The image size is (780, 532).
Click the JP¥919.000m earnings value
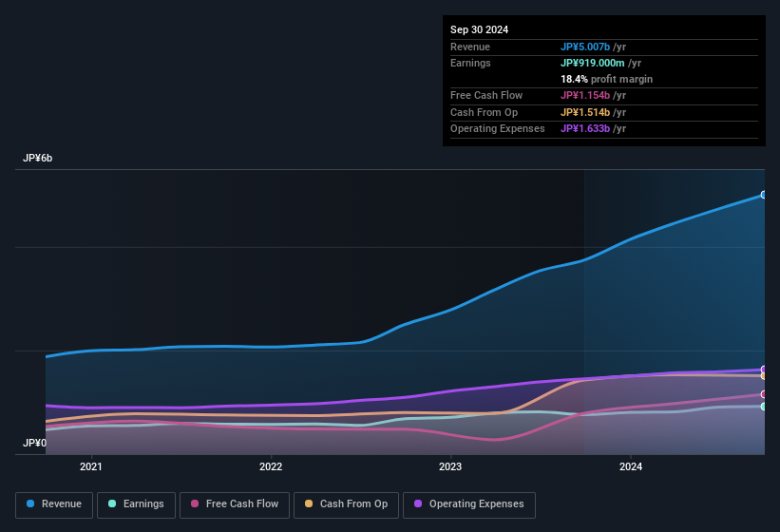click(x=593, y=63)
